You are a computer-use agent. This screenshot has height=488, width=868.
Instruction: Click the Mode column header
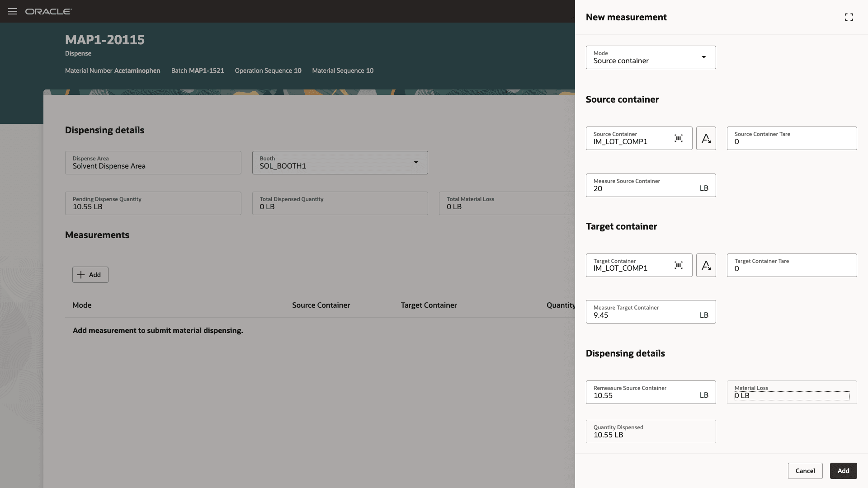[82, 305]
